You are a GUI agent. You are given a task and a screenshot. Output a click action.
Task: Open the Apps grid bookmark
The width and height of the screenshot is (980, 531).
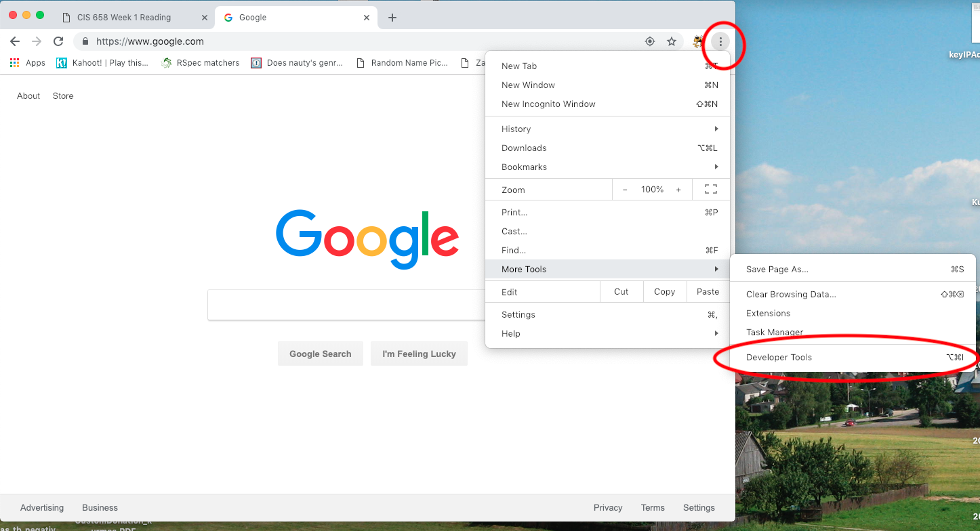click(x=27, y=63)
